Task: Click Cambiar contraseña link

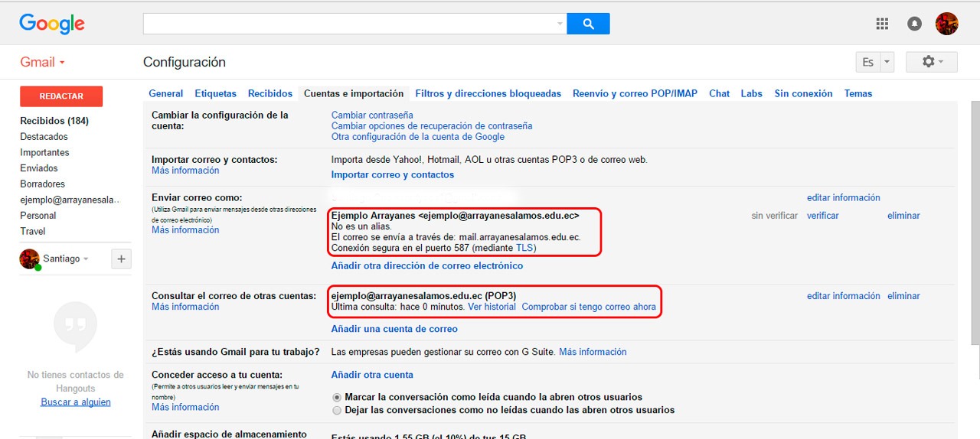Action: [372, 115]
